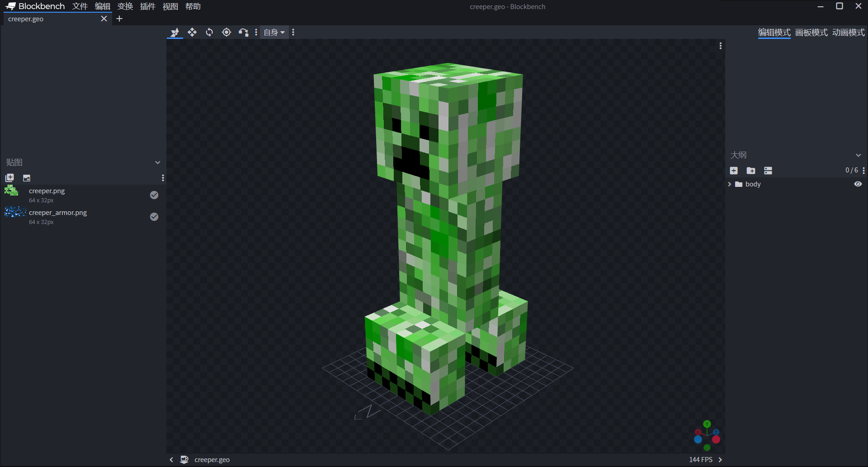This screenshot has width=868, height=467.
Task: Toggle visibility of the body group
Action: 858,184
